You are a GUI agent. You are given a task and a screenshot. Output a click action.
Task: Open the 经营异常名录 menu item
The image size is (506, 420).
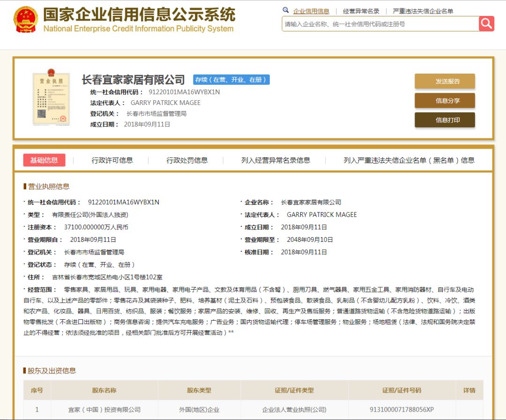pyautogui.click(x=362, y=11)
